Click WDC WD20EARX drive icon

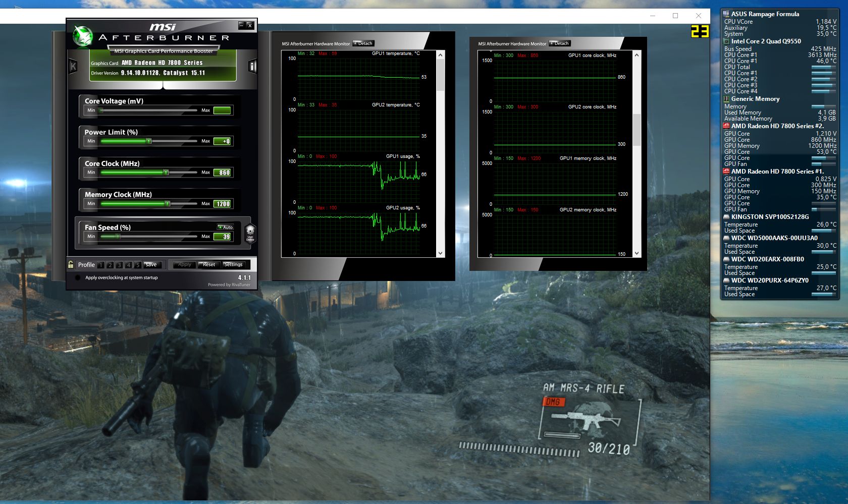coord(726,259)
